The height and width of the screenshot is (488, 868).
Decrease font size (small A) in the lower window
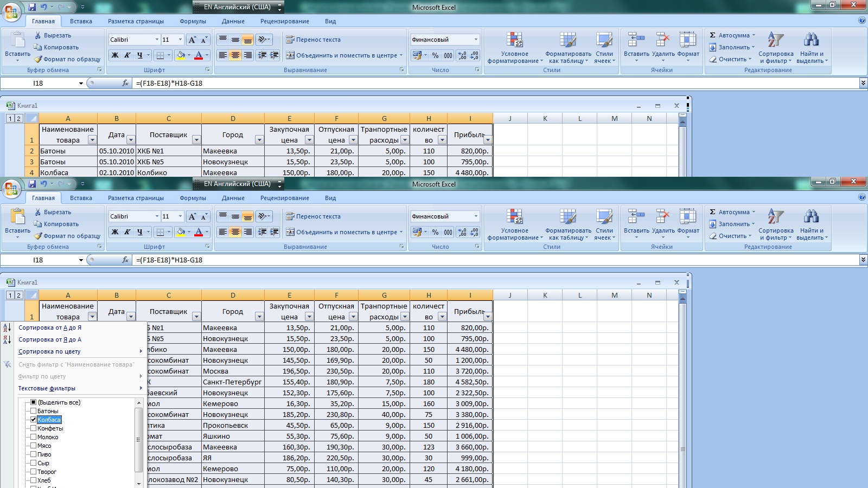pos(204,216)
